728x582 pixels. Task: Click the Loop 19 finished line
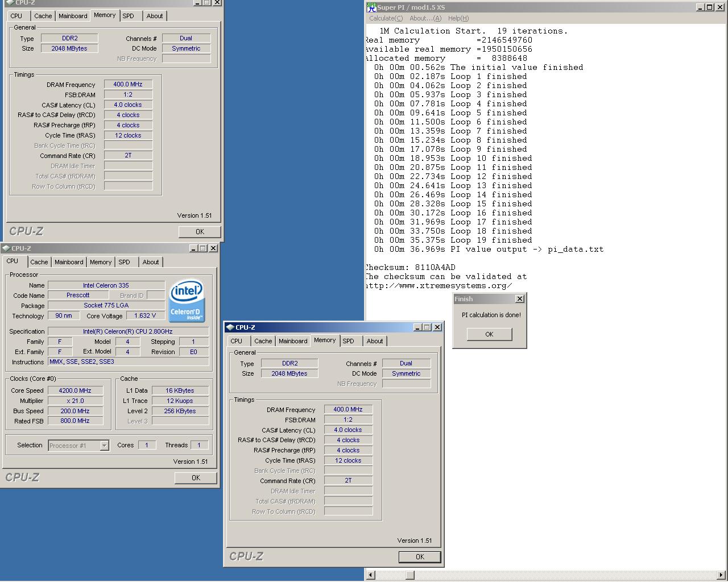tap(453, 240)
